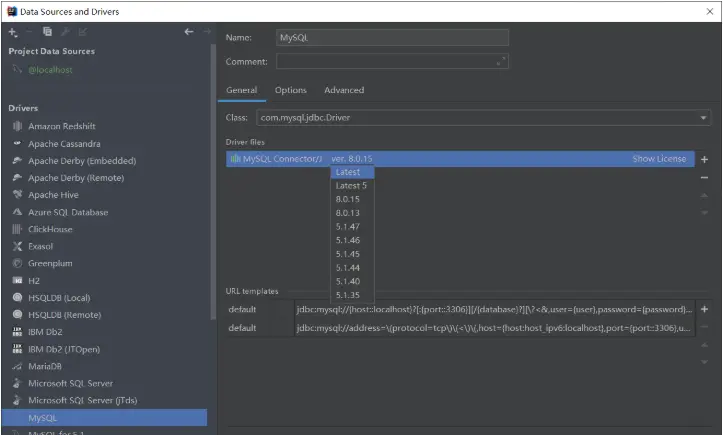Click the Exasol X icon
The image size is (723, 435).
tap(17, 246)
